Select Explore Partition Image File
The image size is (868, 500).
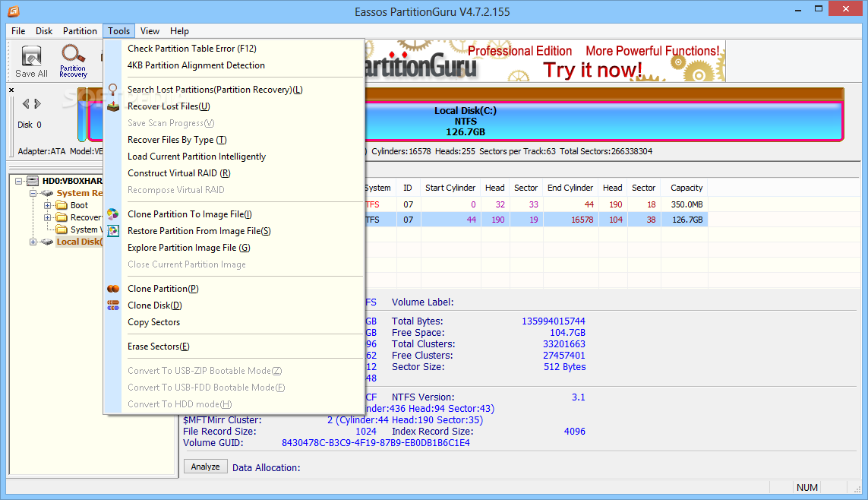tap(189, 248)
